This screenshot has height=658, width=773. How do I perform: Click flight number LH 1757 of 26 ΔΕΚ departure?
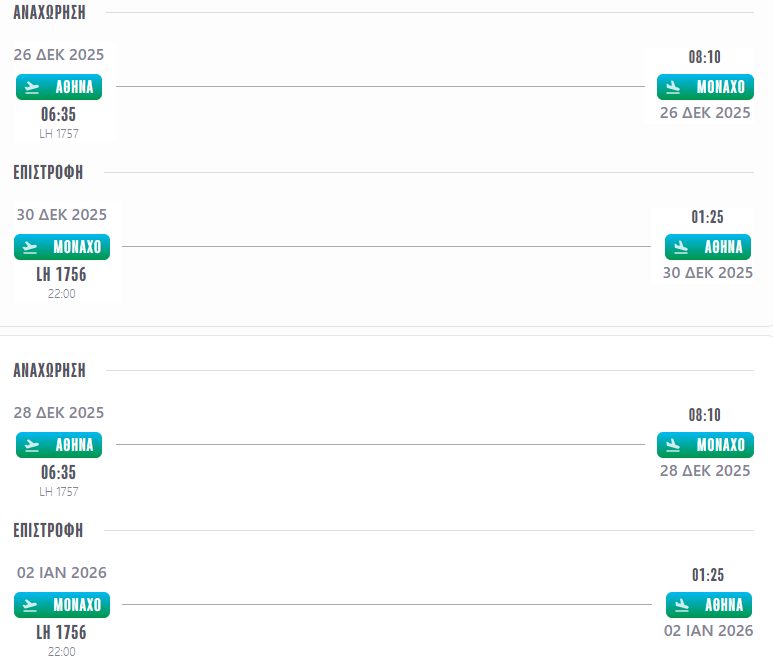pos(59,134)
